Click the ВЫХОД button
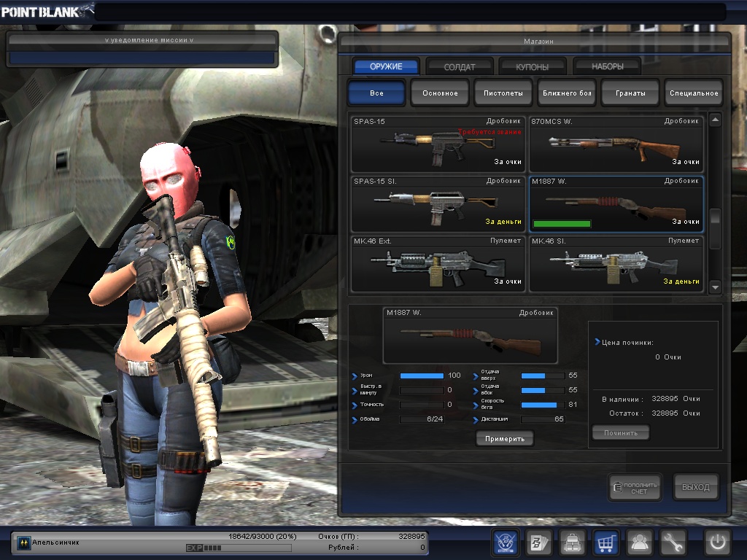This screenshot has width=747, height=560. click(x=695, y=487)
